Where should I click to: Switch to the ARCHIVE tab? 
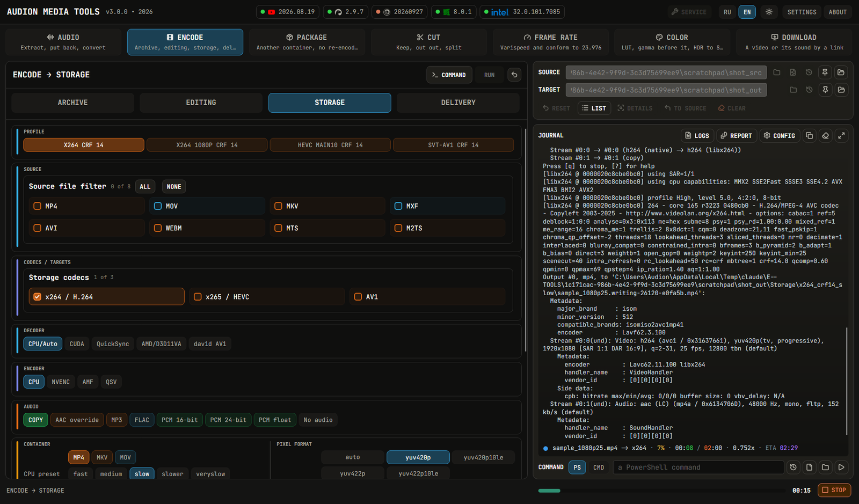pos(72,103)
